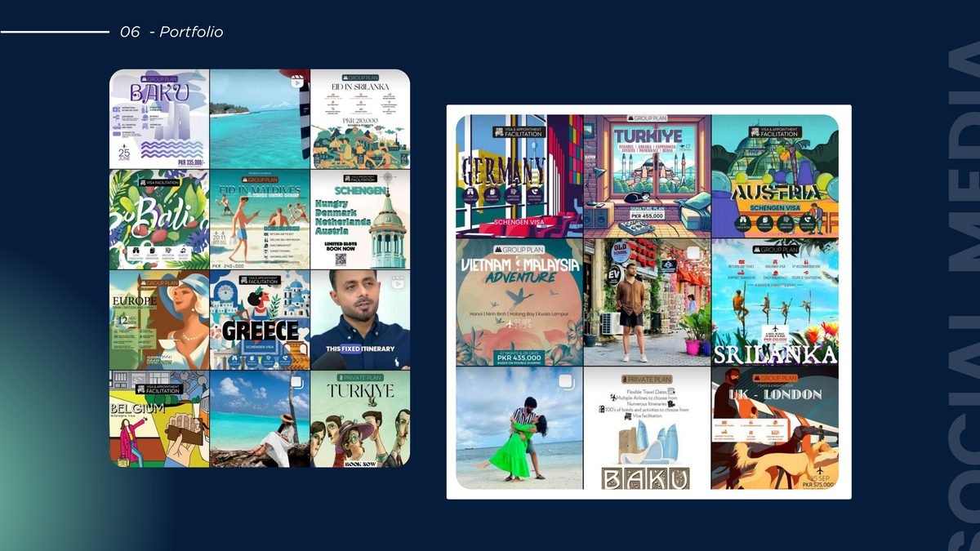Image resolution: width=980 pixels, height=551 pixels.
Task: Open the UK - London group plan post
Action: [775, 428]
